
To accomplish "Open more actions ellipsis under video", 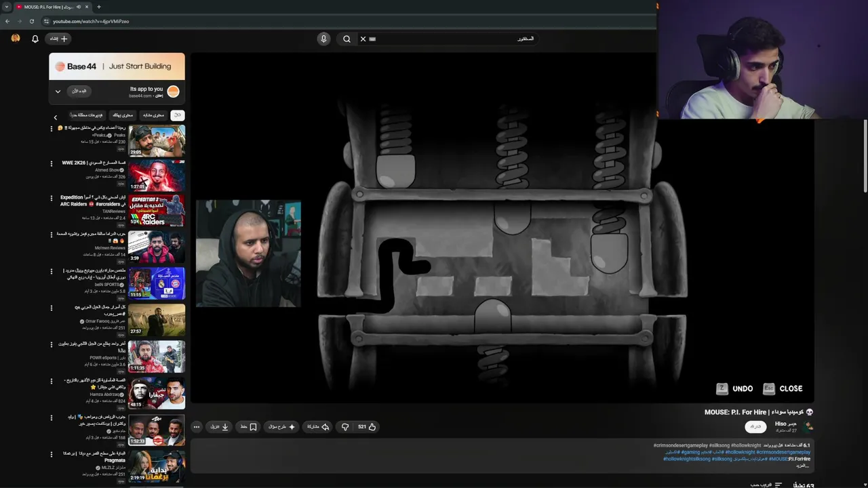I will click(197, 427).
